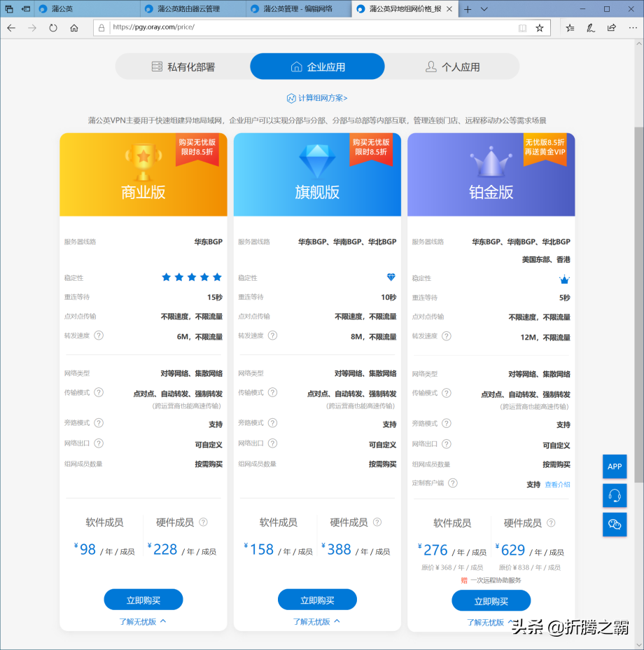Viewport: 644px width, 650px height.
Task: Click 传输模式 help icon in 旗舰版
Action: tap(273, 392)
